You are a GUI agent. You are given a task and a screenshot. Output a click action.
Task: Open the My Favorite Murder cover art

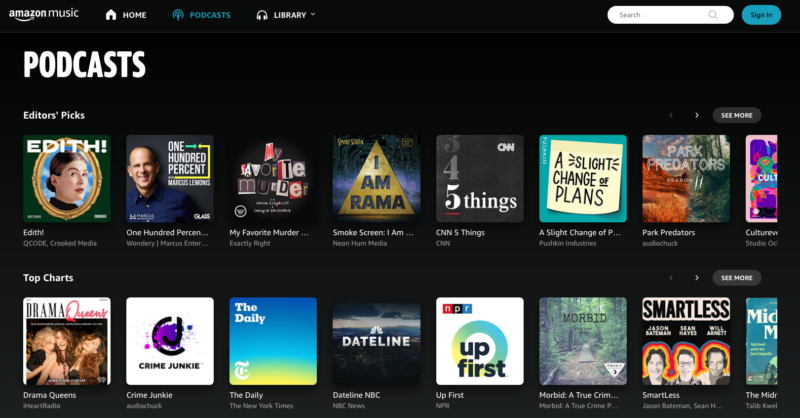[x=273, y=179]
